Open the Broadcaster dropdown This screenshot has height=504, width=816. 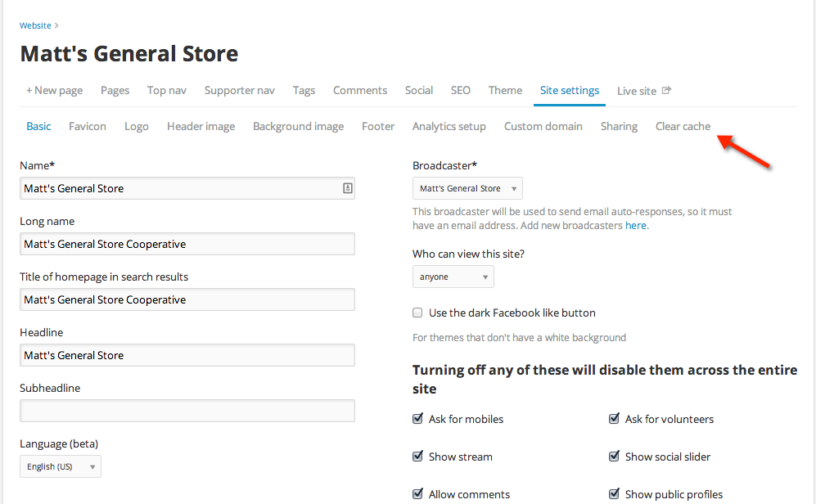467,188
